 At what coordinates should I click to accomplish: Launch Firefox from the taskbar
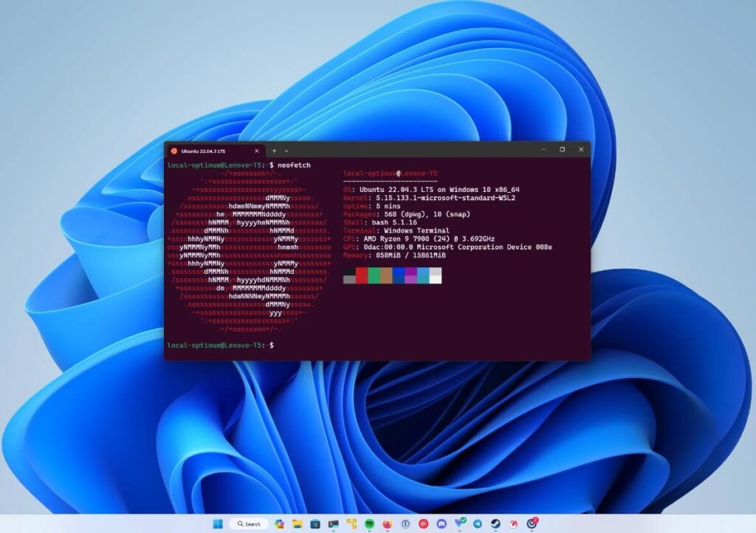click(388, 524)
